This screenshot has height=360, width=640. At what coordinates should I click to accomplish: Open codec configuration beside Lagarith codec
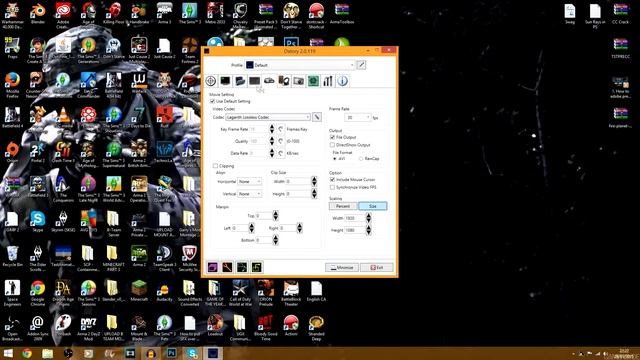point(317,117)
